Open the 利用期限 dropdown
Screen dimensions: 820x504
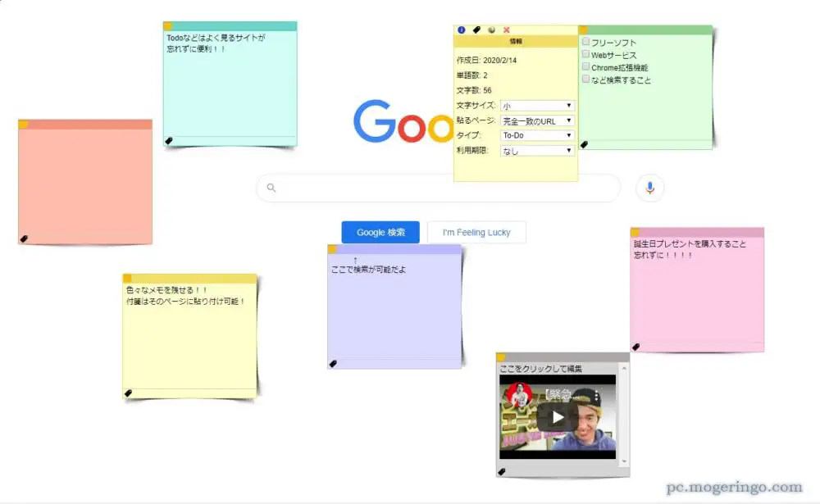(x=537, y=151)
